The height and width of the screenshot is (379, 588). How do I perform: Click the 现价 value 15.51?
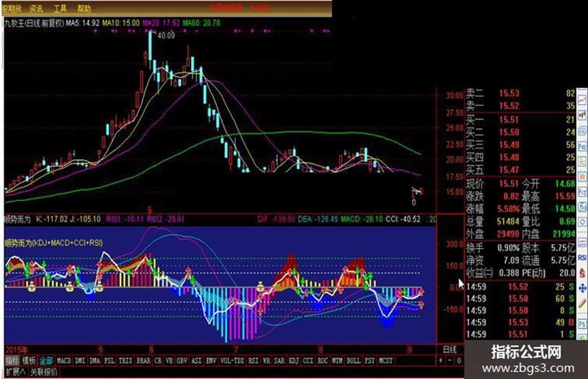[x=509, y=184]
